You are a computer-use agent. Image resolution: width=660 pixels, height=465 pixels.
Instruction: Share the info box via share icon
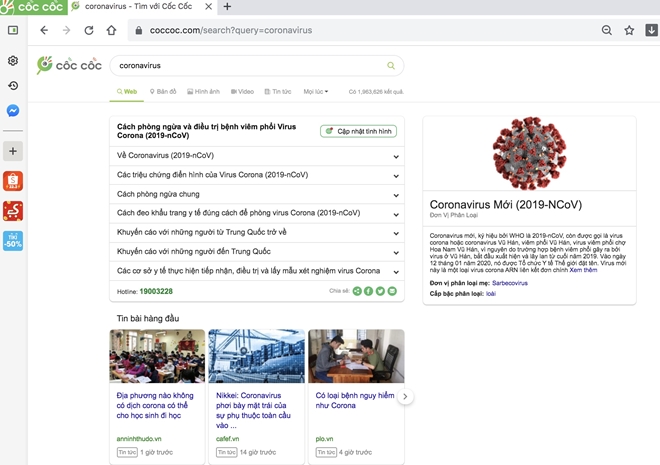(x=357, y=291)
